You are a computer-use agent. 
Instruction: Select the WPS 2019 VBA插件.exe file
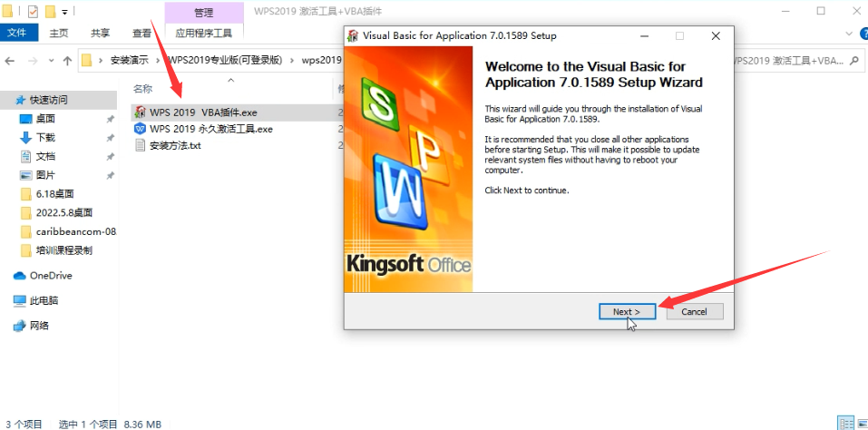[203, 112]
